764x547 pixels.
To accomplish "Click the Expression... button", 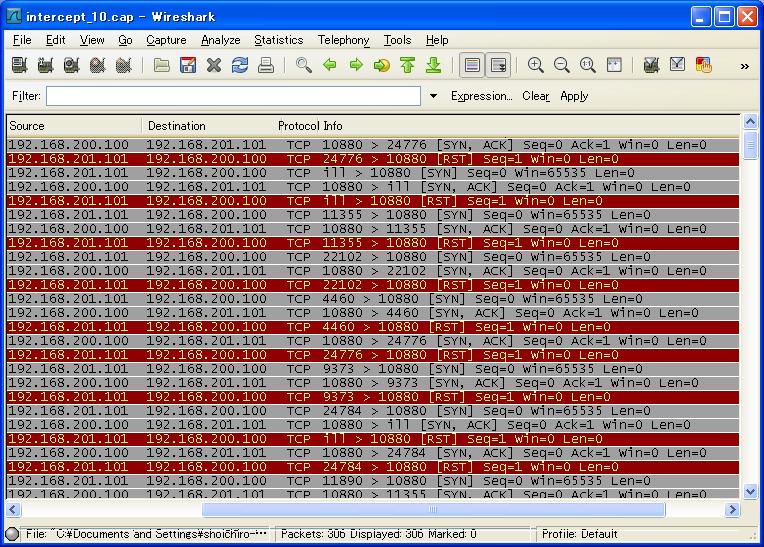I will [481, 96].
